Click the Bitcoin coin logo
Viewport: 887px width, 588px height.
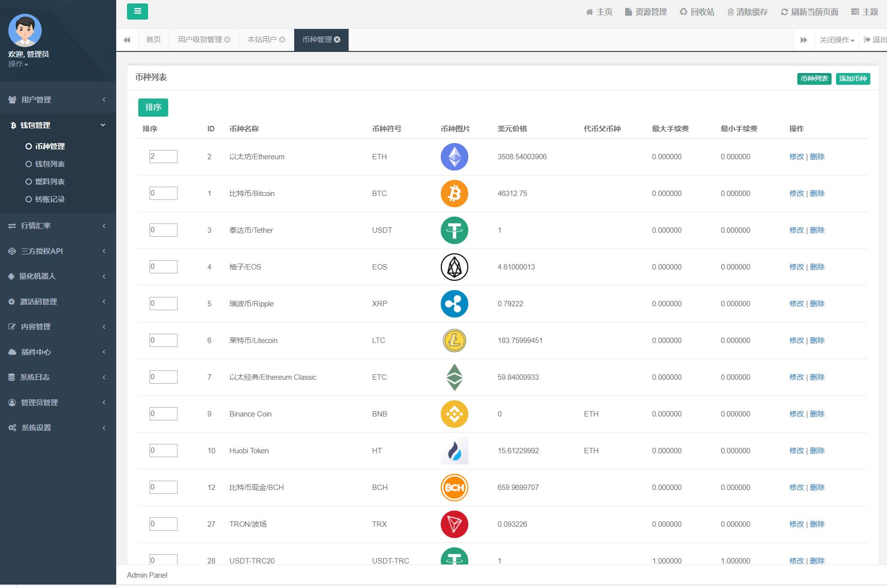455,194
